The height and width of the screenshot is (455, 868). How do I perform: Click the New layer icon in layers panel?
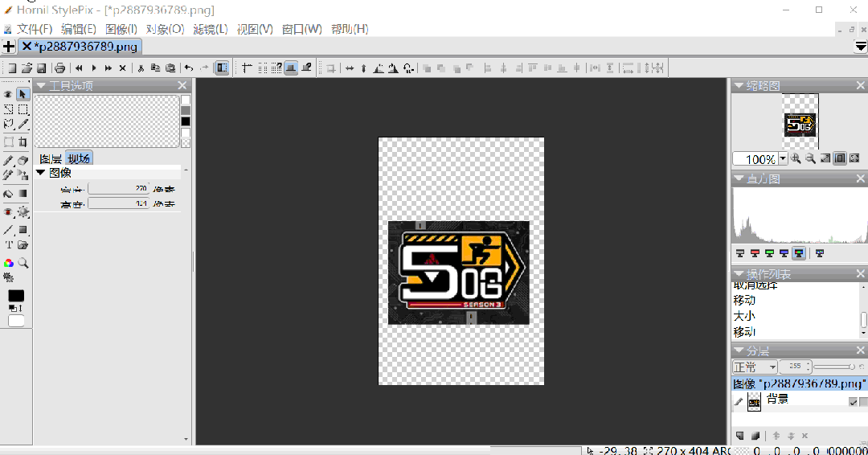[x=740, y=436]
